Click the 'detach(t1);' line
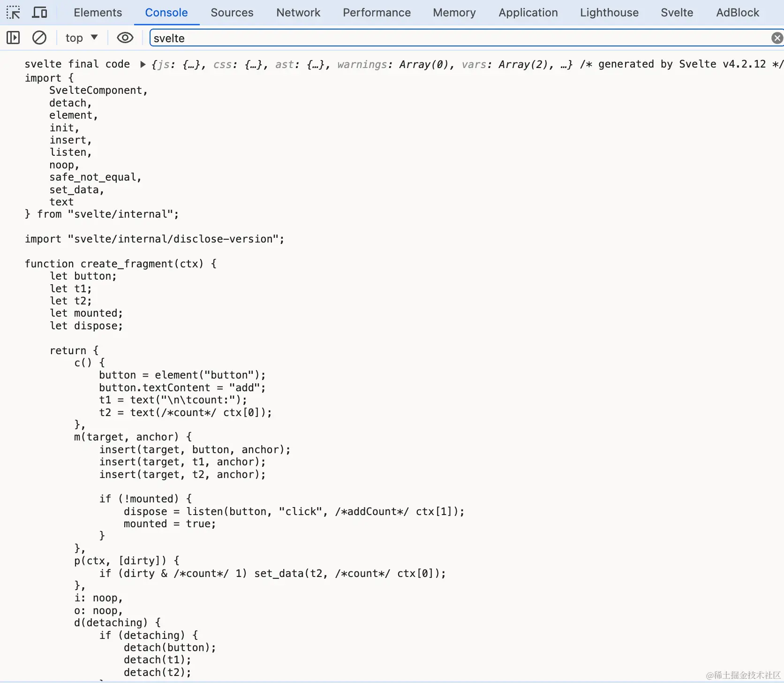This screenshot has width=784, height=683. (158, 660)
